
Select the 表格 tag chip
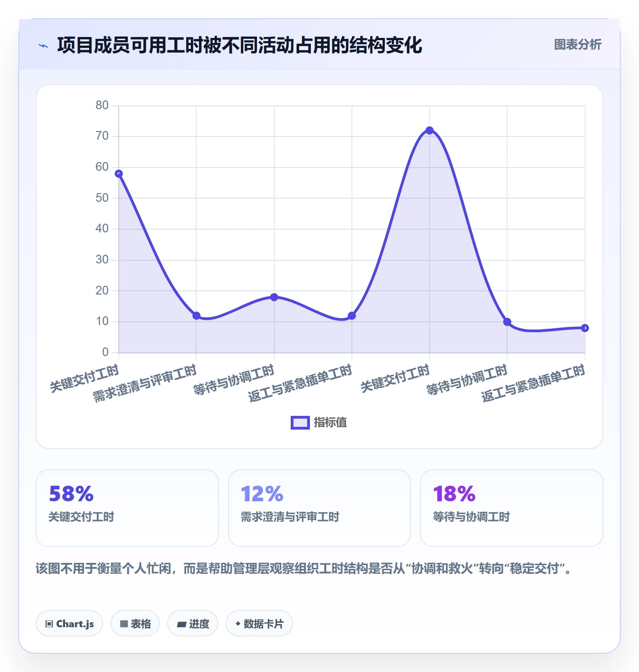point(135,623)
